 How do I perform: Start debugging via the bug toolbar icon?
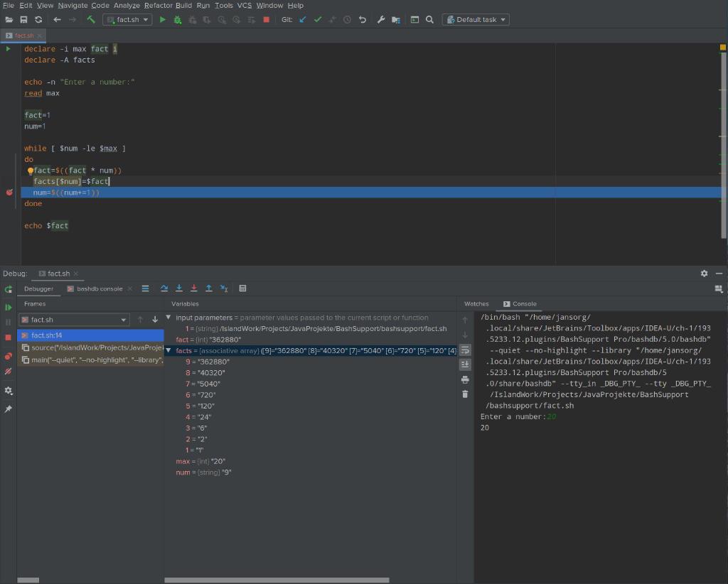click(176, 19)
